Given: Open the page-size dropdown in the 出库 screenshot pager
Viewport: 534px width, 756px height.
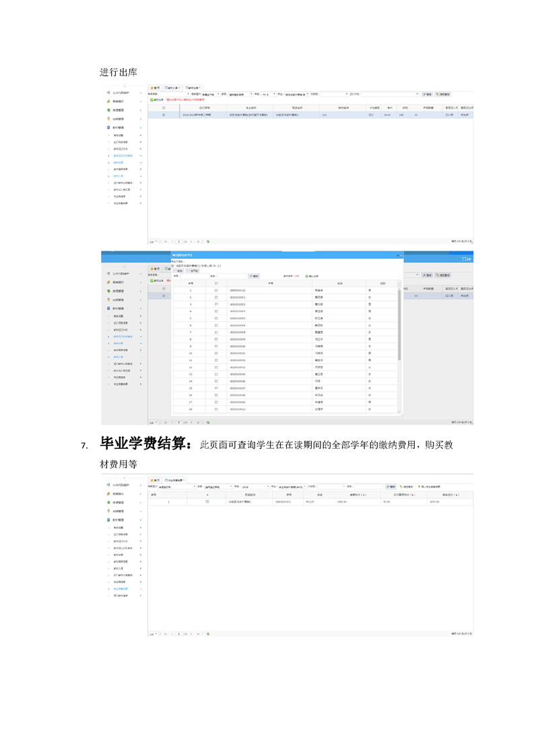Looking at the screenshot, I should point(154,241).
